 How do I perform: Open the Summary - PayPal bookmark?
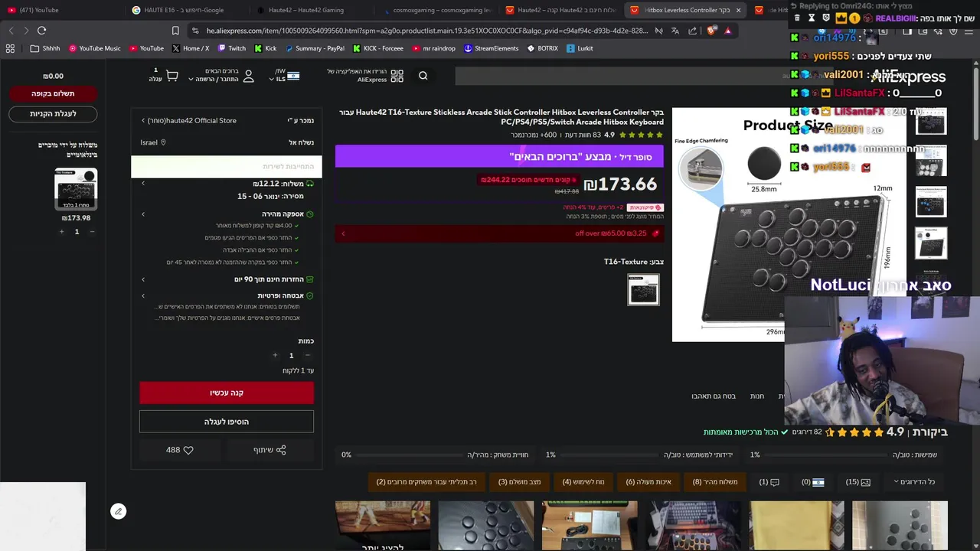(315, 48)
